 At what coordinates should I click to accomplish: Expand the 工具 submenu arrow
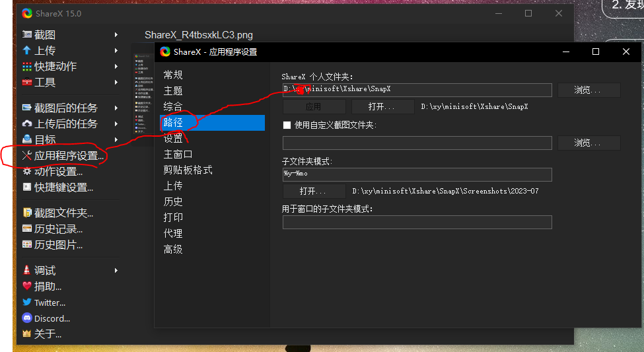pyautogui.click(x=116, y=82)
